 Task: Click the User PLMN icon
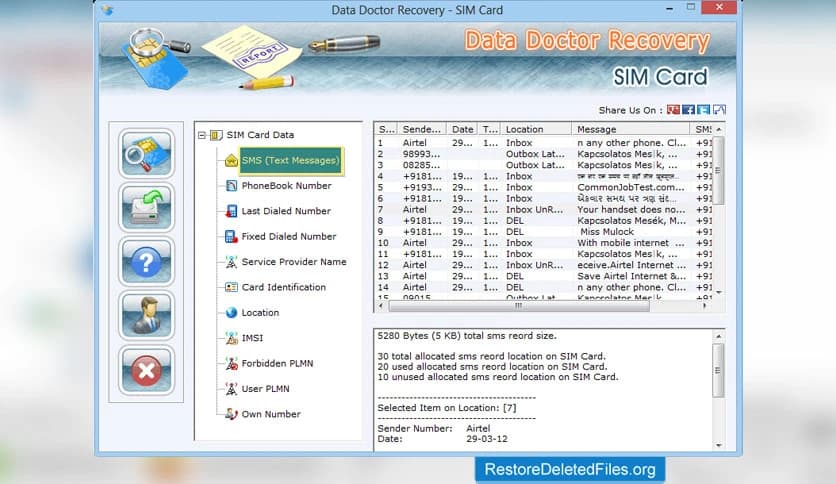tap(231, 389)
